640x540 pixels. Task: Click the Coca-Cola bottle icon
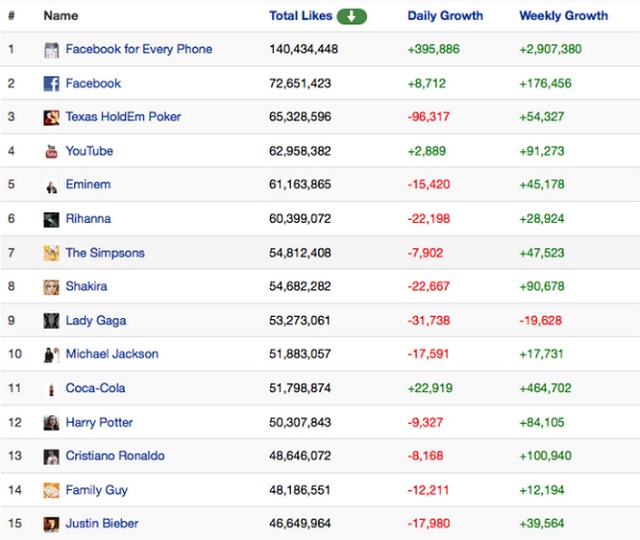tap(52, 389)
